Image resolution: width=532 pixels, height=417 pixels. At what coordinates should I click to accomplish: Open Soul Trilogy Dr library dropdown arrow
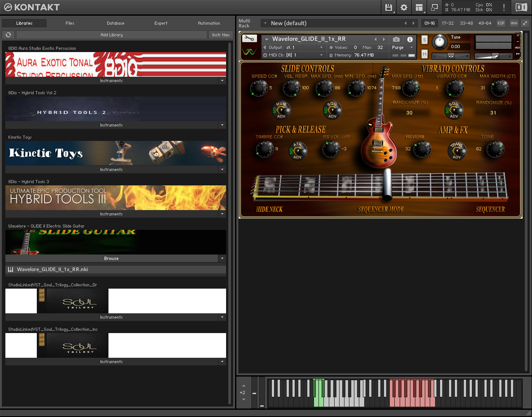(x=222, y=317)
